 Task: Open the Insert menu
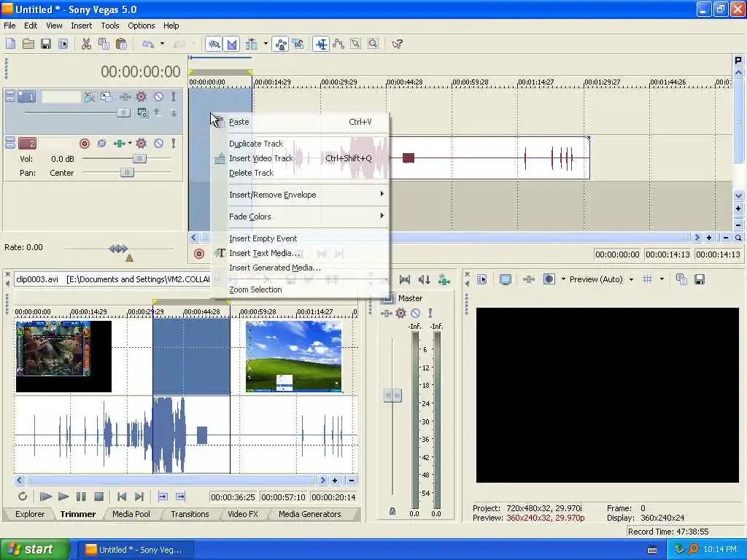pyautogui.click(x=82, y=26)
